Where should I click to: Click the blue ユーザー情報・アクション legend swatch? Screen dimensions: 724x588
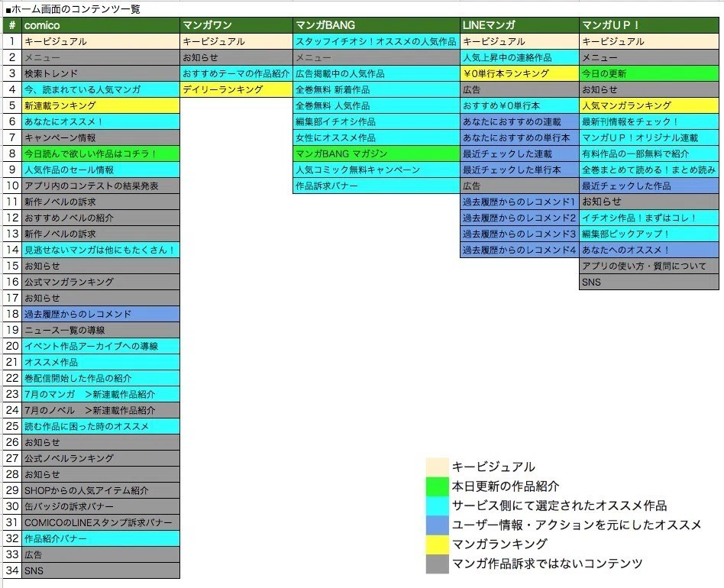[438, 525]
